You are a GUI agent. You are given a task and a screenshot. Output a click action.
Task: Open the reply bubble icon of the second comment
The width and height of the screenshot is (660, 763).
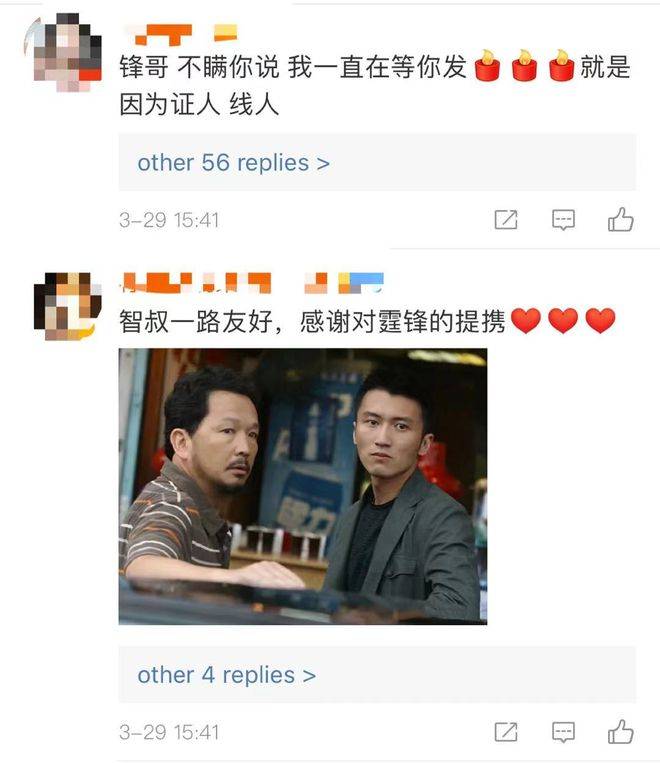click(563, 732)
